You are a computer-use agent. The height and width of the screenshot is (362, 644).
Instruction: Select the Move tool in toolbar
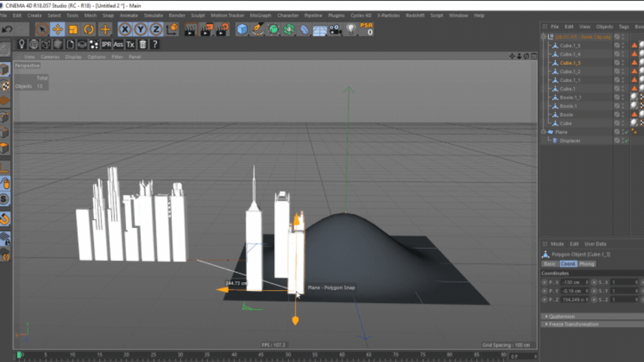[x=58, y=29]
